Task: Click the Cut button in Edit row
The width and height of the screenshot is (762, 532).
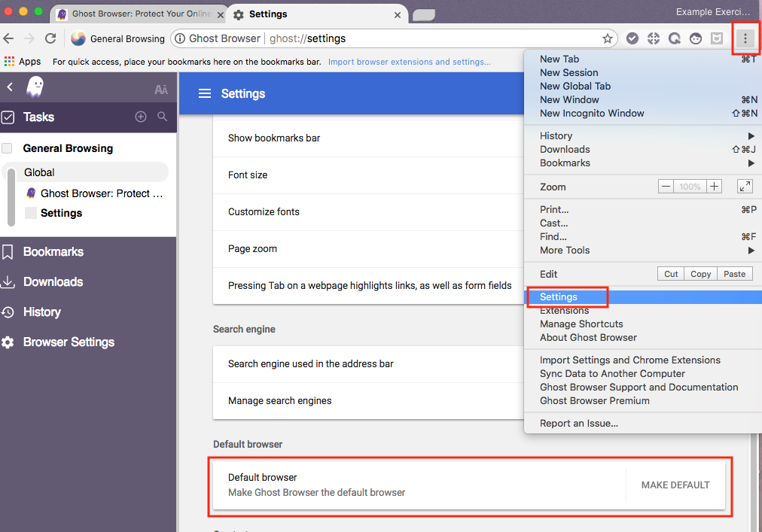Action: pyautogui.click(x=671, y=274)
